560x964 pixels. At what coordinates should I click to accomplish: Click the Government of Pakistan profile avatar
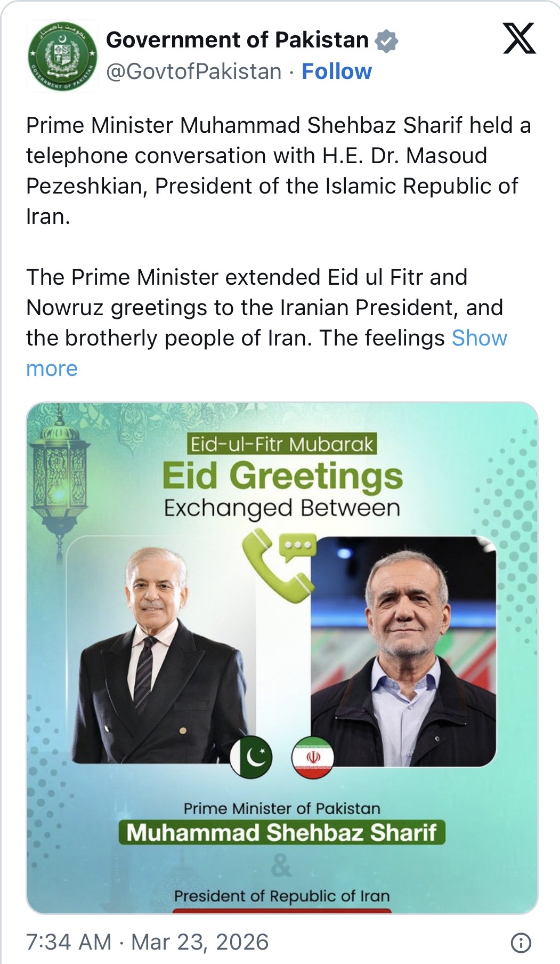click(x=62, y=56)
